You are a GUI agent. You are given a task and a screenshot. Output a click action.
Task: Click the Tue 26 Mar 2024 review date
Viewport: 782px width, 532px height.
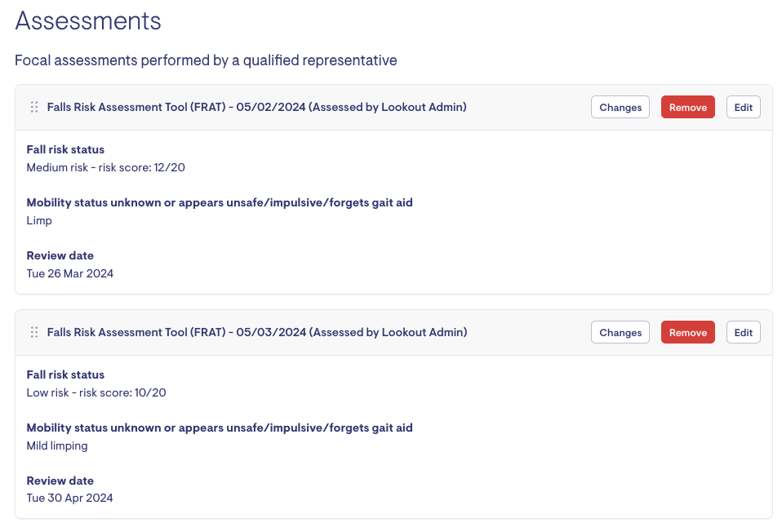(70, 273)
